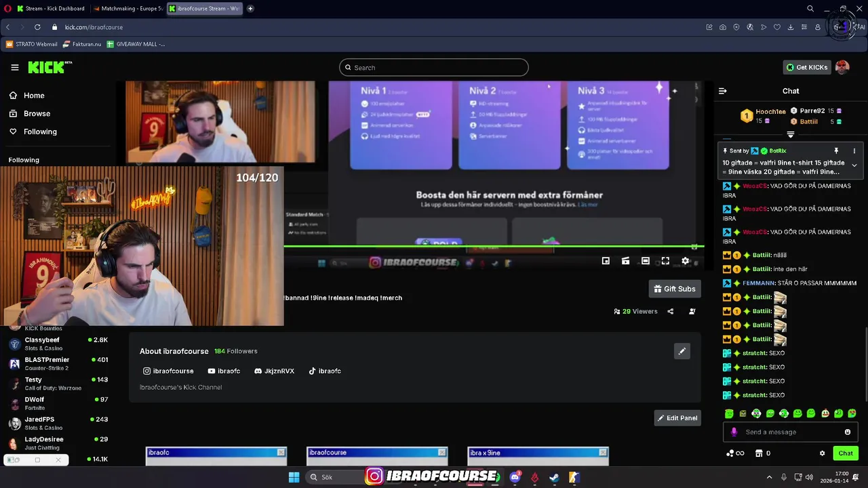Toggle mini player in video controls
Screen dimensions: 868x488
point(606,261)
